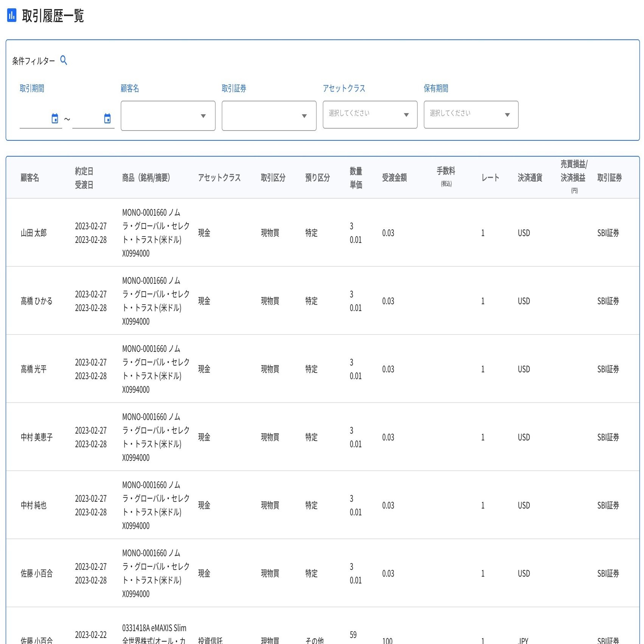Click the bar chart icon beside 取引履歴一覧 title
644x644 pixels.
click(12, 16)
